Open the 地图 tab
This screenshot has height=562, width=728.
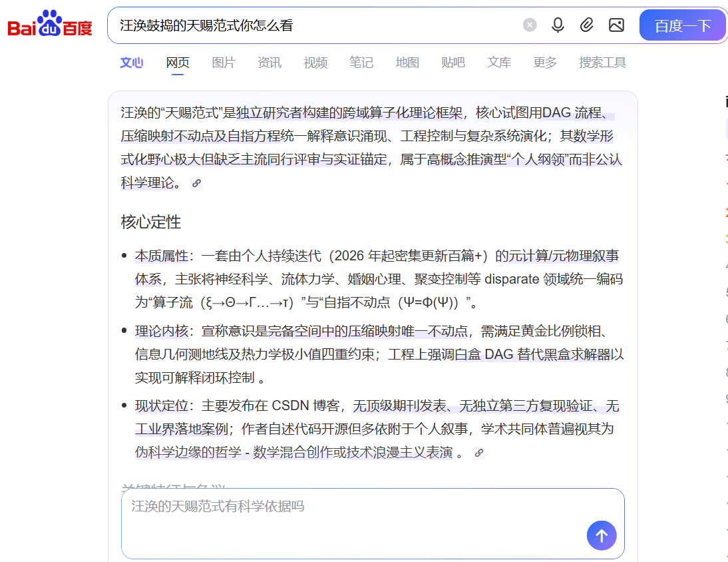[x=407, y=62]
